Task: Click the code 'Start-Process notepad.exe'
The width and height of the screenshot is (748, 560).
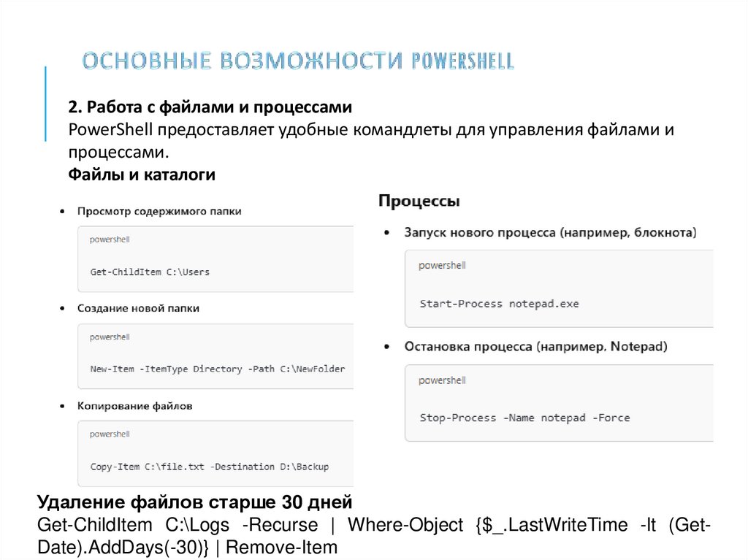Action: point(499,304)
